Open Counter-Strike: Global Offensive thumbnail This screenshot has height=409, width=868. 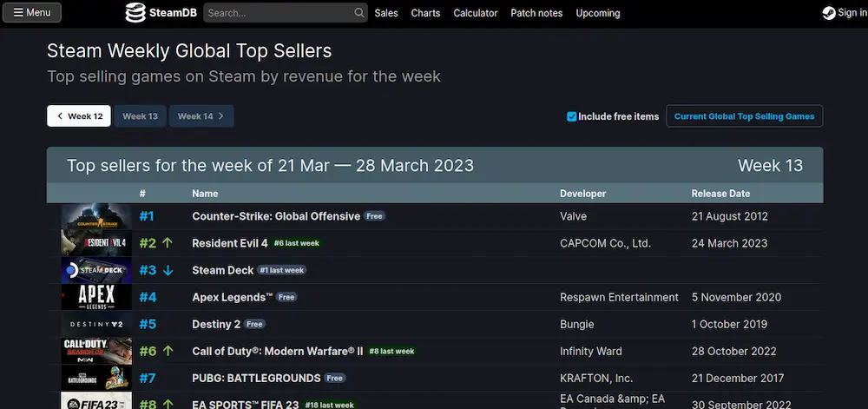96,216
